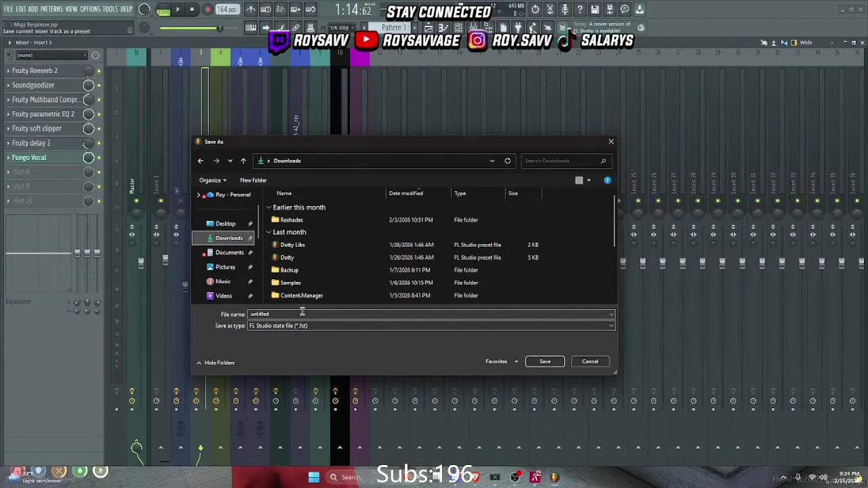868x488 pixels.
Task: Collapse the Last month group
Action: coord(269,232)
